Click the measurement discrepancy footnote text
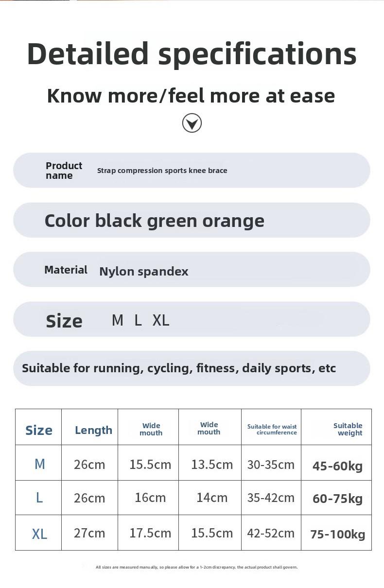Viewport: 384px width, 588px height. point(196,567)
